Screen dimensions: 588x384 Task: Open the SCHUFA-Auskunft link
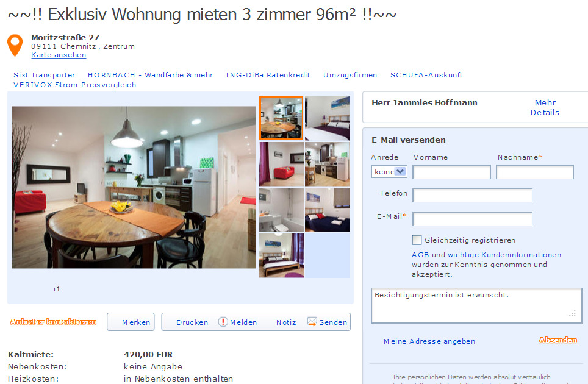coord(426,75)
